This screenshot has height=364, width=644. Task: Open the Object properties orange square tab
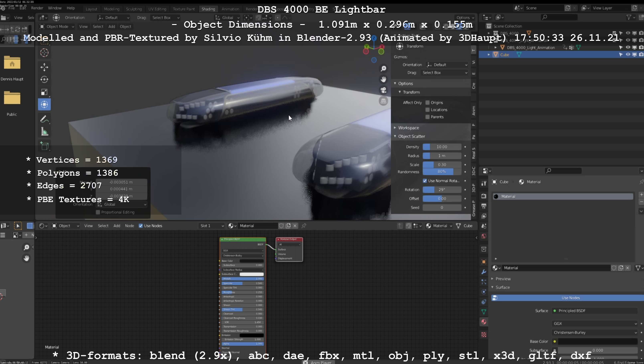point(484,262)
